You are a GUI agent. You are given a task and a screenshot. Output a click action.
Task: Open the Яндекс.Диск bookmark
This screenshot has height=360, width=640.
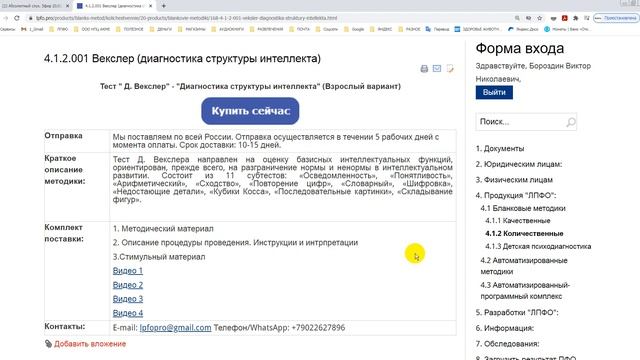click(x=523, y=29)
